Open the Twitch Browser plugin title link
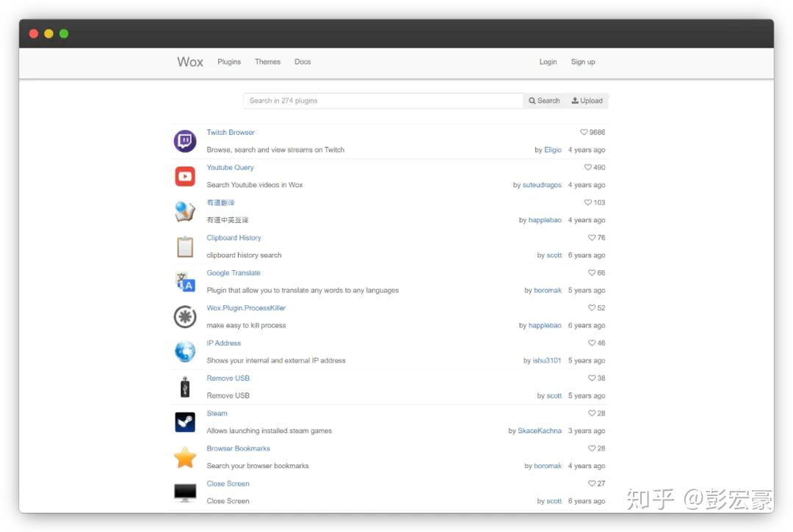The width and height of the screenshot is (793, 532). (x=230, y=132)
